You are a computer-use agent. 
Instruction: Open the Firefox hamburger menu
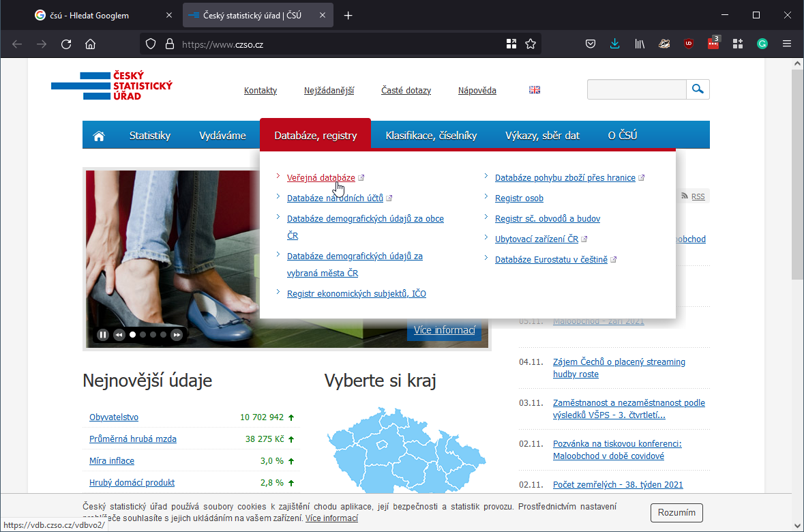786,43
